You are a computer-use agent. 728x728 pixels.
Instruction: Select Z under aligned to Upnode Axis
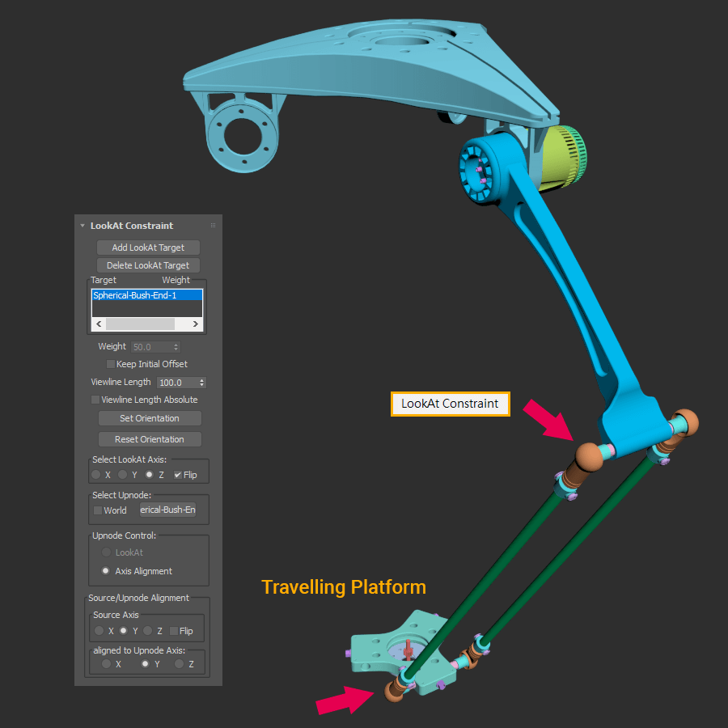[x=179, y=664]
